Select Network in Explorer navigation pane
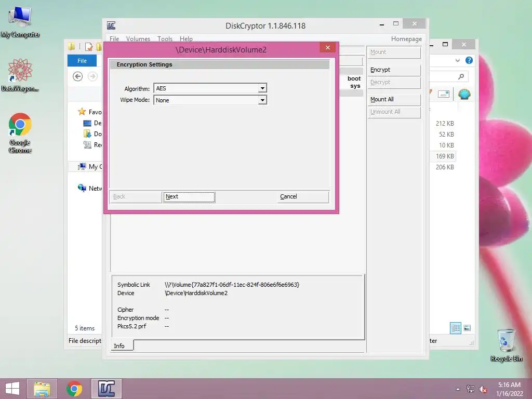This screenshot has width=532, height=399. point(89,188)
